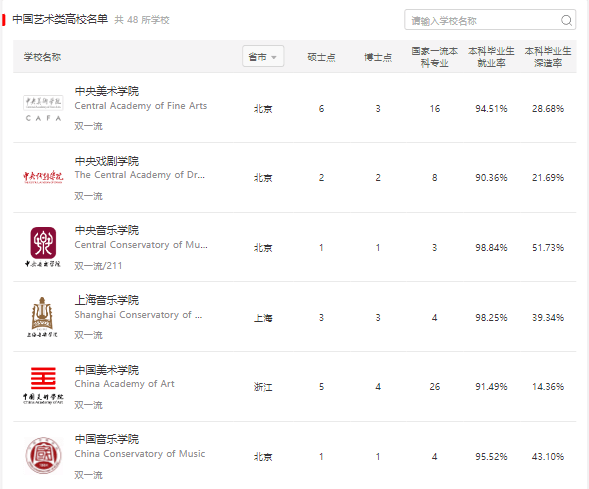Viewport: 589px width, 489px height.
Task: Click the China Academy of Art logo
Action: (43, 385)
